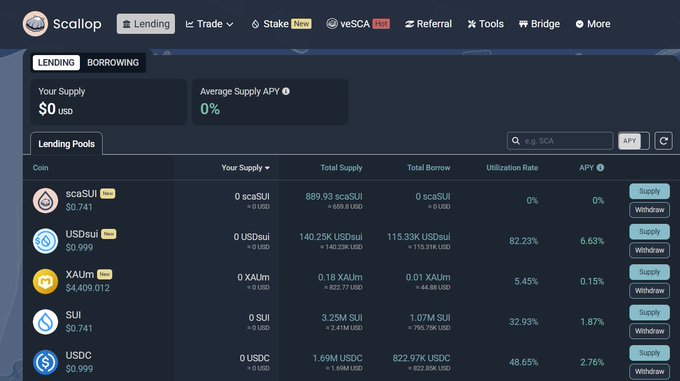This screenshot has height=381, width=680.
Task: Click the USDsui coin icon
Action: (46, 241)
